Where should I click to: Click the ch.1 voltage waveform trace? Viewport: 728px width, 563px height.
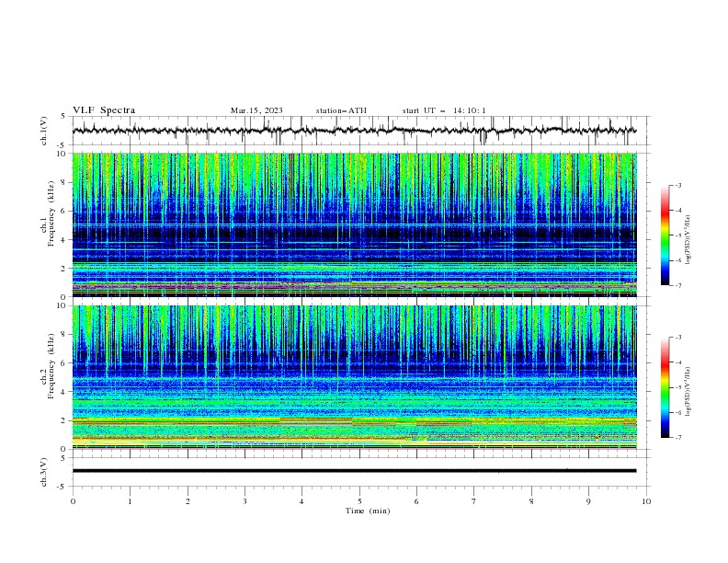pos(354,131)
